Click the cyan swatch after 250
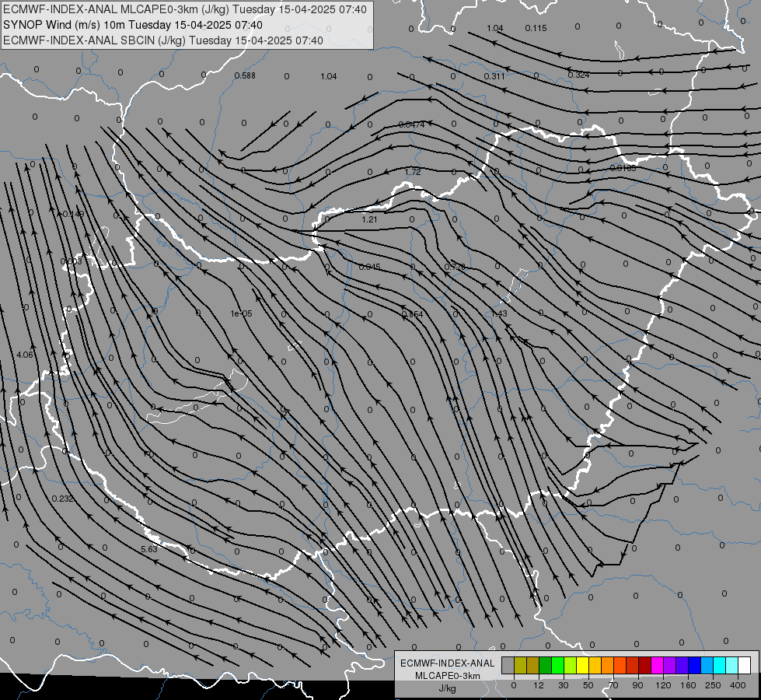The image size is (761, 700). click(x=720, y=665)
